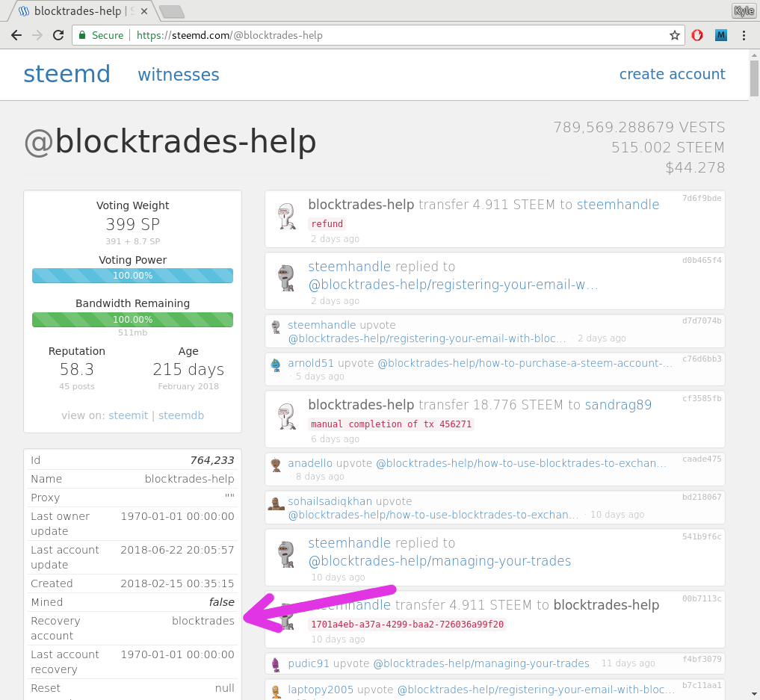Click sohailsadiqkhan user link

(x=330, y=501)
